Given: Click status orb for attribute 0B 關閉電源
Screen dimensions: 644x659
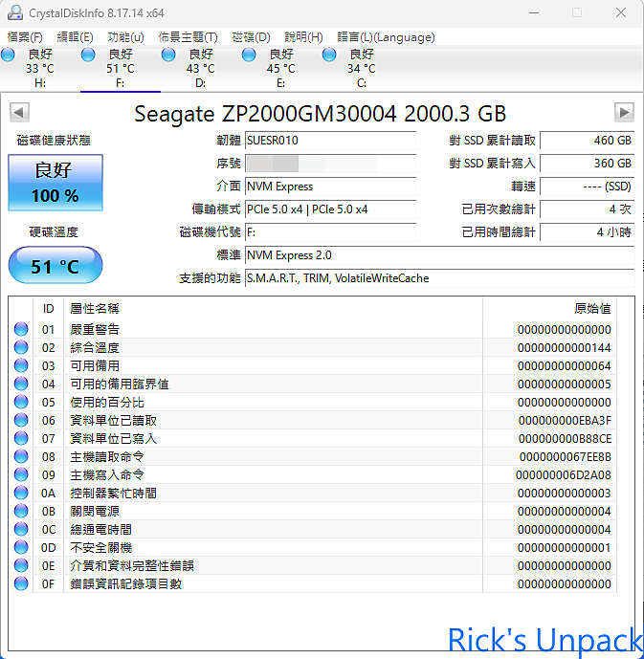Looking at the screenshot, I should [x=21, y=511].
